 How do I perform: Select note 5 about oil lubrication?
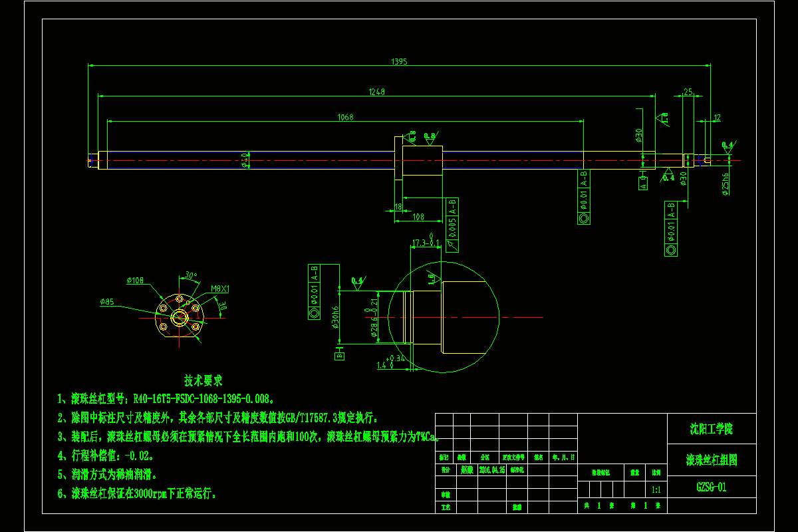tap(108, 475)
